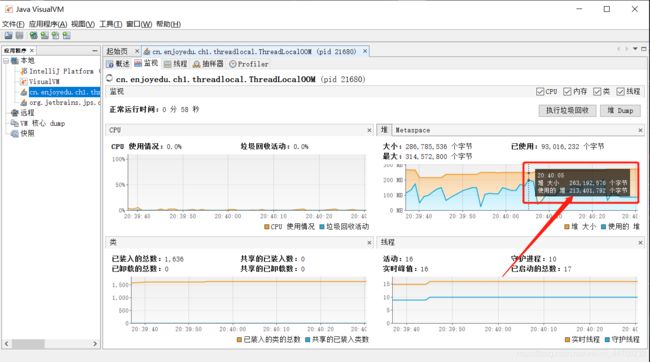The image size is (650, 362).
Task: Click the Save disk icon in toolbar
Action: point(19,36)
